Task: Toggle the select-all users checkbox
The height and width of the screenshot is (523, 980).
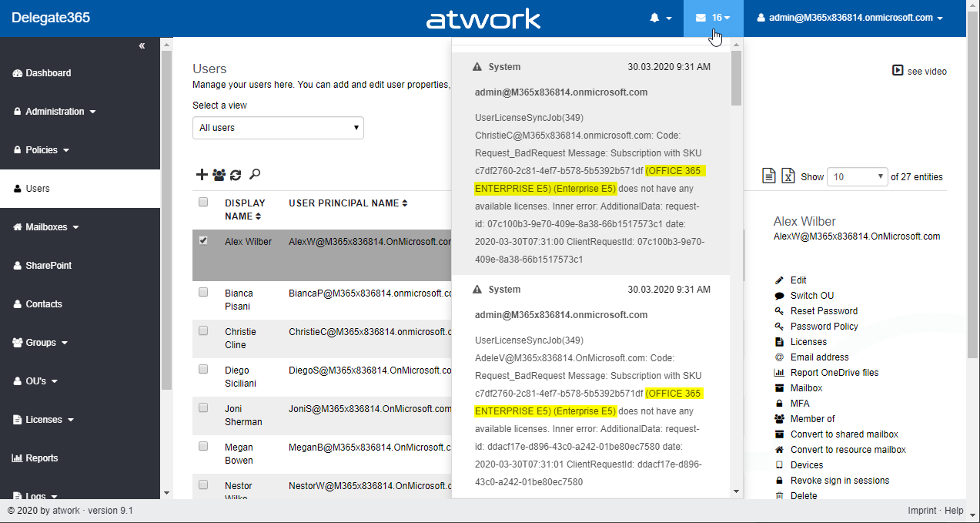Action: pyautogui.click(x=203, y=202)
